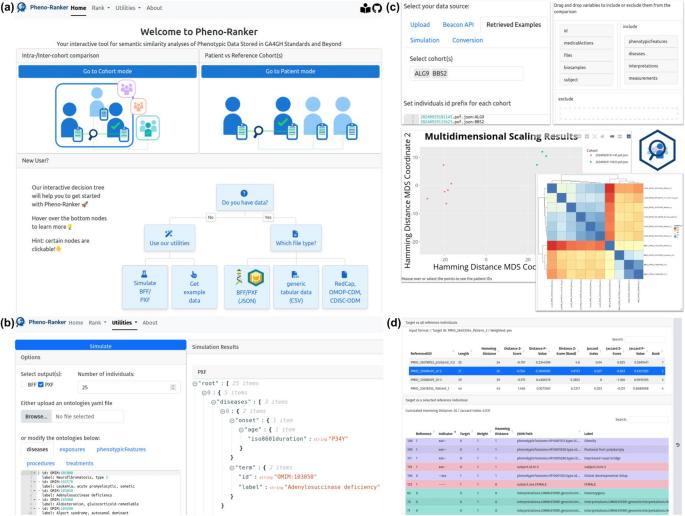Click the Pheno-Ranker logo in panel (a) navbar
The width and height of the screenshot is (685, 516).
click(21, 7)
